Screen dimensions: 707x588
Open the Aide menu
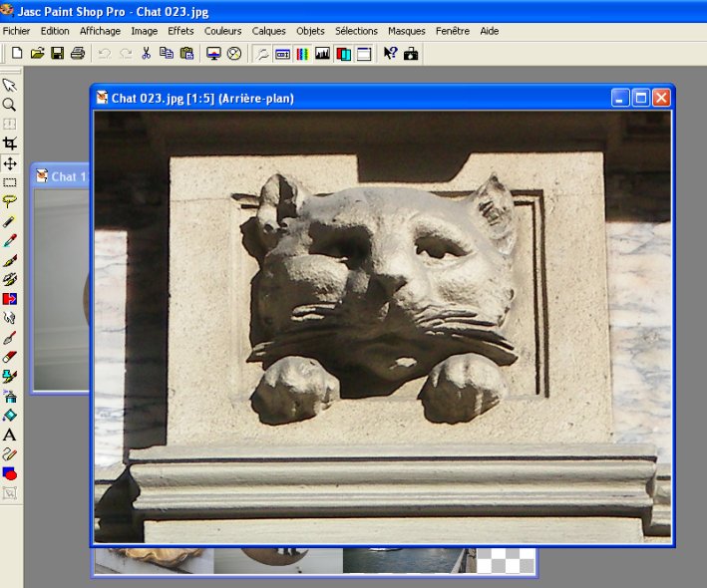point(490,31)
